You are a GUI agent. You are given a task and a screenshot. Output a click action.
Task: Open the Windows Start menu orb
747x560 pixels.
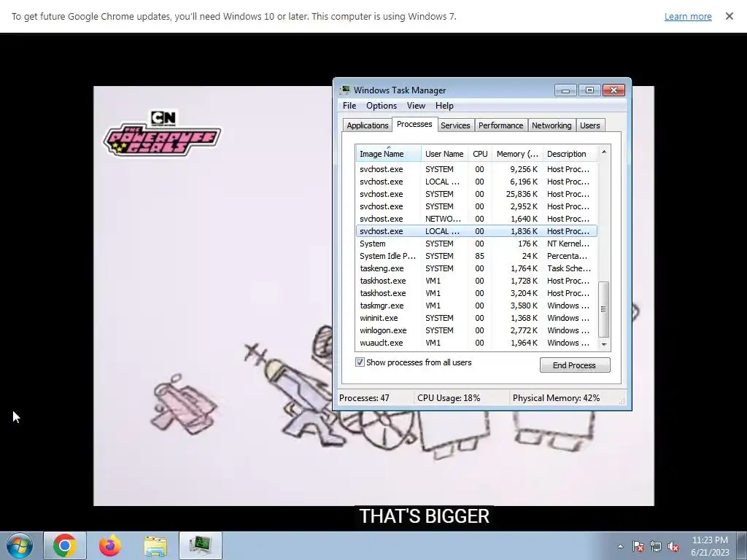click(20, 545)
